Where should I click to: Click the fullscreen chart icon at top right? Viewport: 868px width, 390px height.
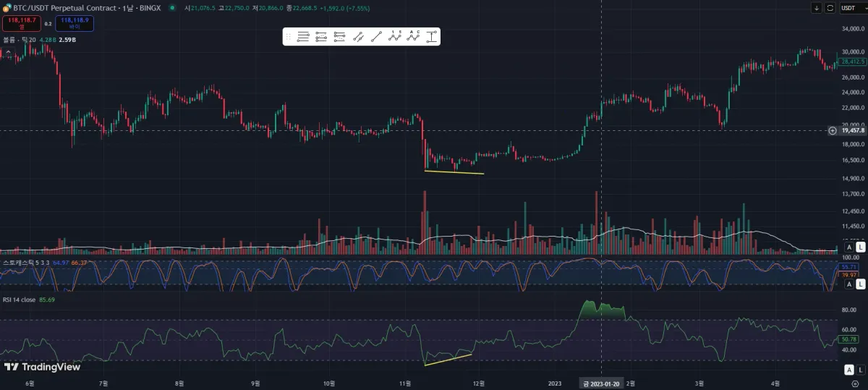(x=830, y=8)
